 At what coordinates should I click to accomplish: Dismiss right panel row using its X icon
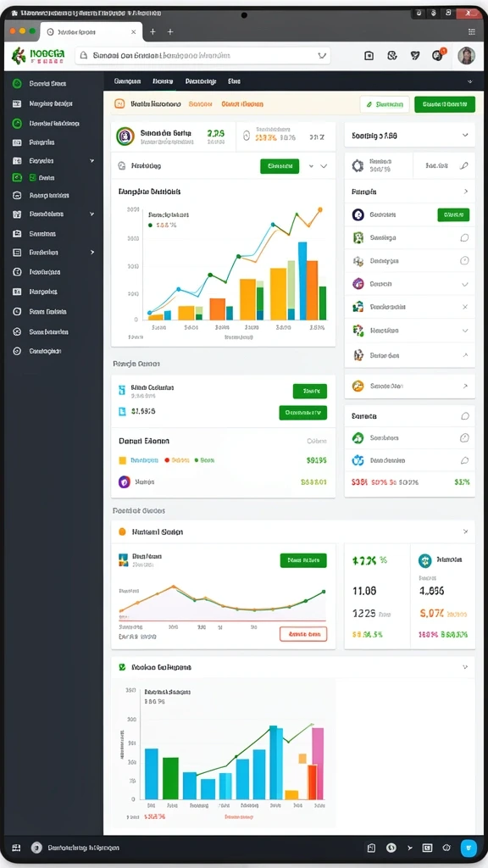pos(465,307)
